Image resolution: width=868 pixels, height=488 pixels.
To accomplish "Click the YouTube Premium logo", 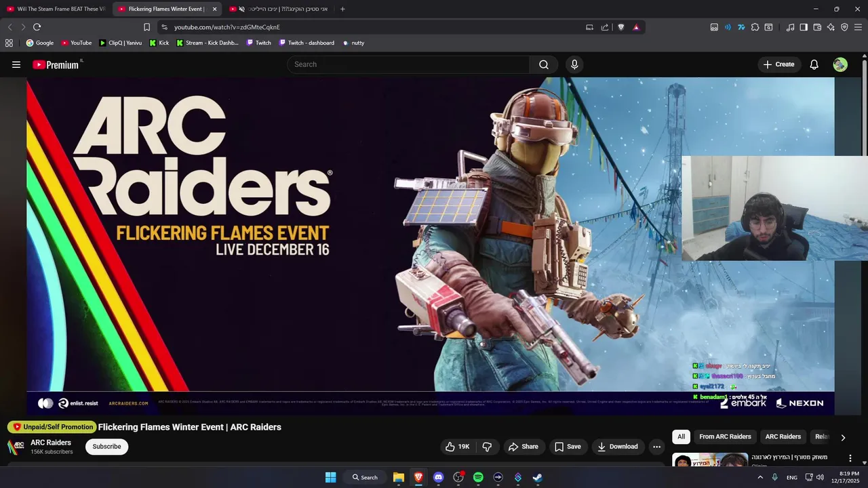I will (57, 64).
